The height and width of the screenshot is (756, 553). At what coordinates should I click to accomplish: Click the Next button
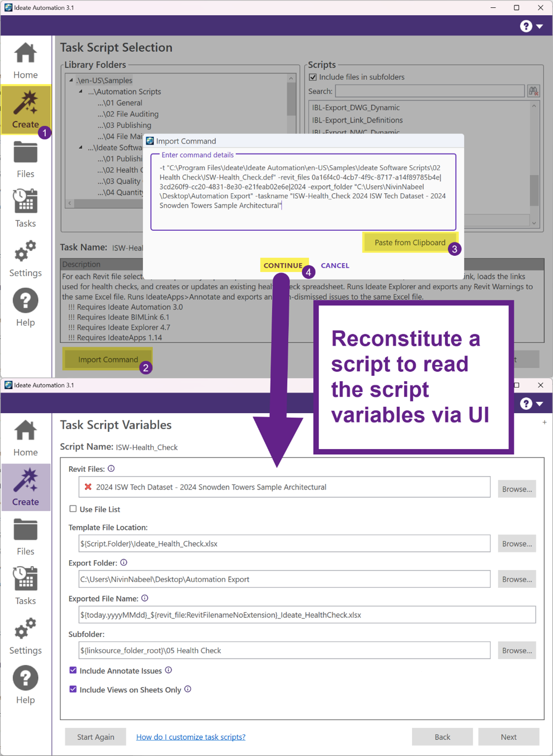coord(509,737)
